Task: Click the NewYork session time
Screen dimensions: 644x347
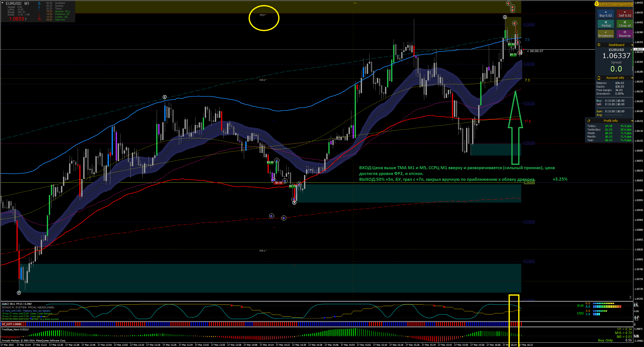Action: 55,20
